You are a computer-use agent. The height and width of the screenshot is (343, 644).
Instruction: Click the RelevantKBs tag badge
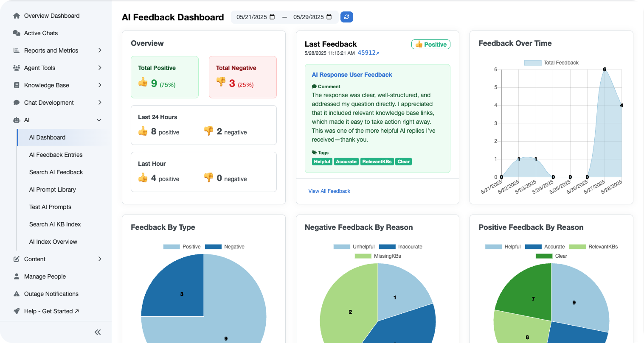(x=377, y=162)
